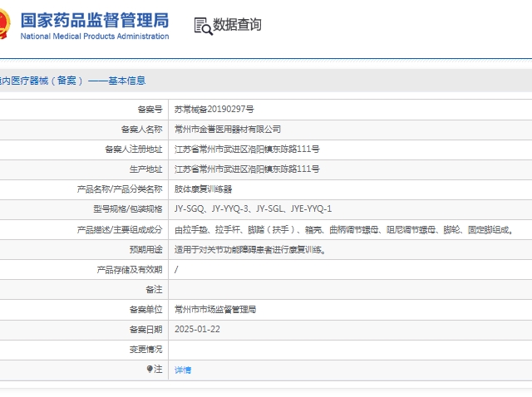Select the slash value in 产品存储及有效期 row
Image resolution: width=532 pixels, height=397 pixels.
(x=176, y=270)
